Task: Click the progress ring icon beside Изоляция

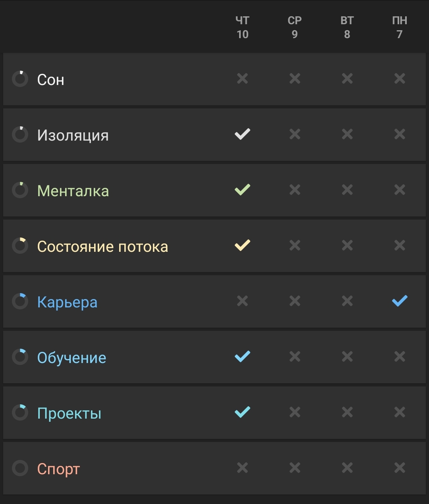Action: 20,135
